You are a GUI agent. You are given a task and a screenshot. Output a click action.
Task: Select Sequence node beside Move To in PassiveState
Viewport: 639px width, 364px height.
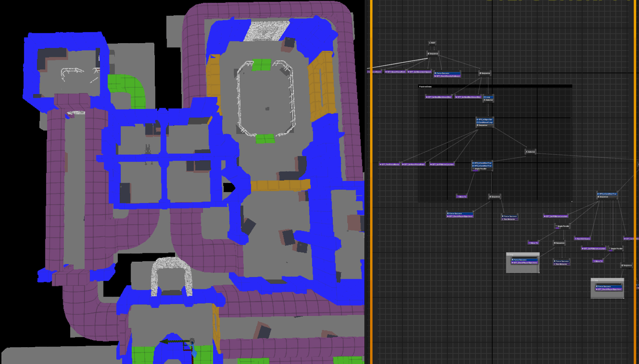[494, 197]
